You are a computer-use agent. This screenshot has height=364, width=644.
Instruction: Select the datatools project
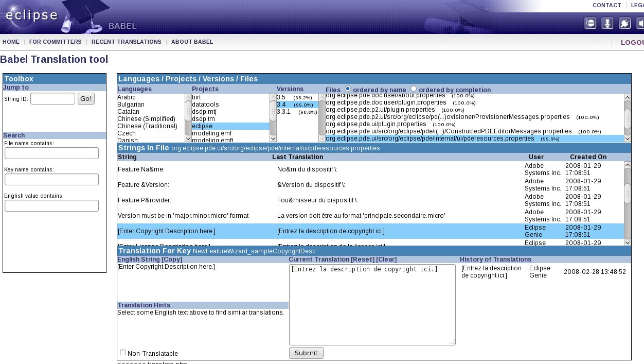click(x=230, y=105)
